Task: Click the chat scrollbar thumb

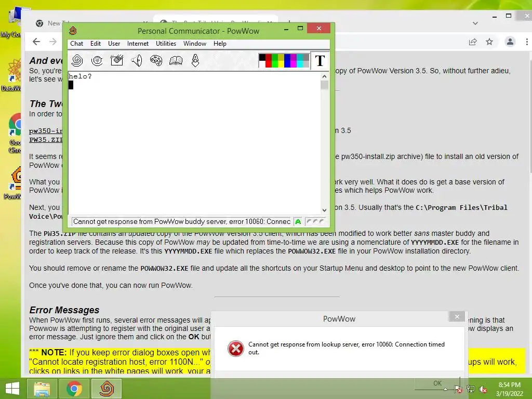Action: (x=324, y=85)
